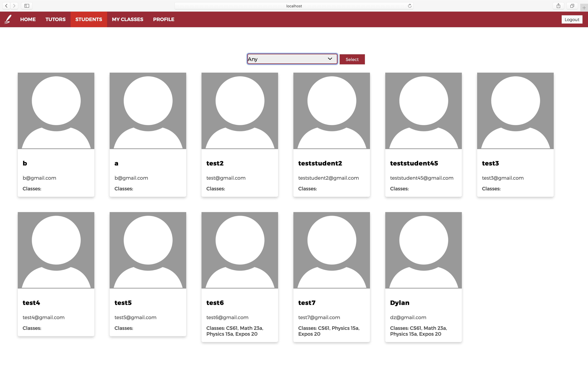Open Dylan's profile picture thumbnail
This screenshot has height=367, width=588.
pyautogui.click(x=423, y=250)
